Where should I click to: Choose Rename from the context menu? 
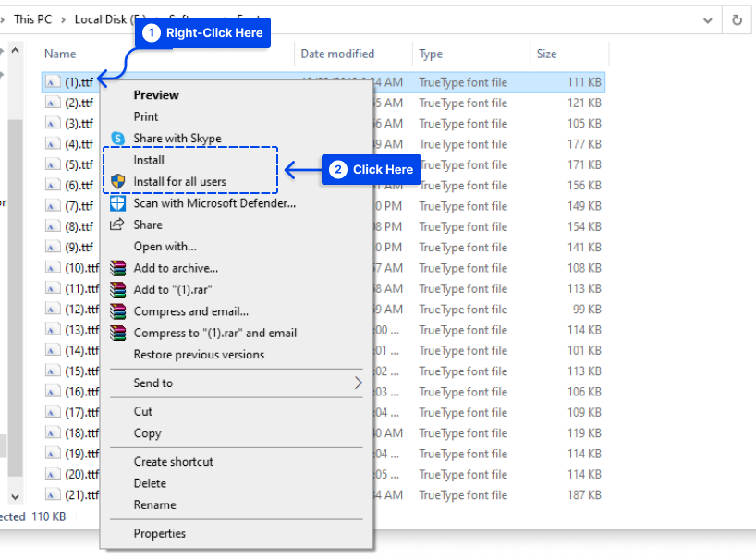coord(154,505)
